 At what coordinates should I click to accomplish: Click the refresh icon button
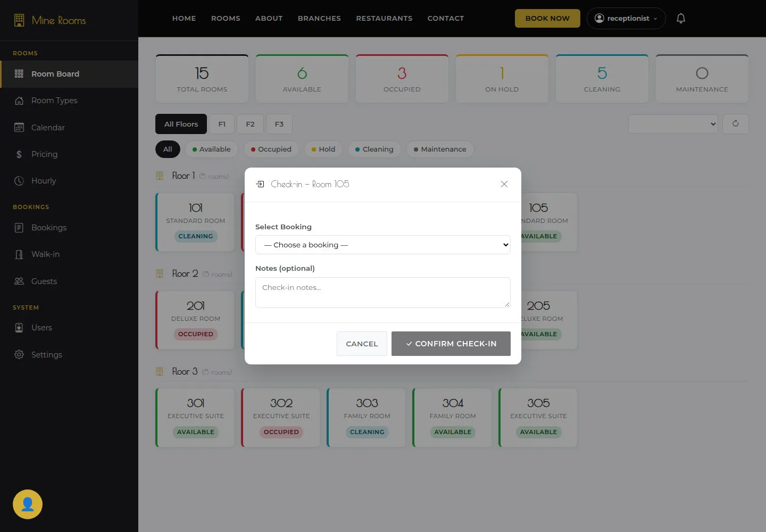pyautogui.click(x=736, y=124)
